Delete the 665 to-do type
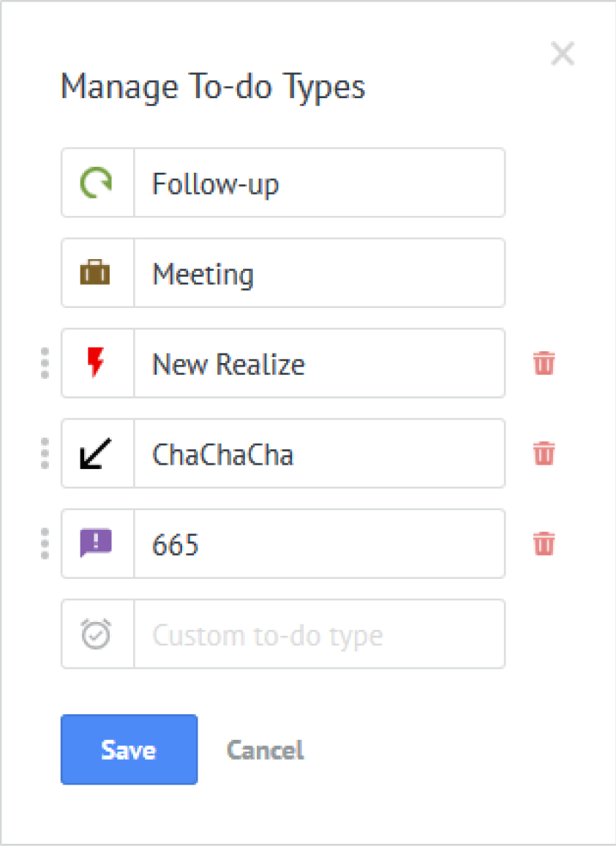This screenshot has height=846, width=616. [x=544, y=543]
